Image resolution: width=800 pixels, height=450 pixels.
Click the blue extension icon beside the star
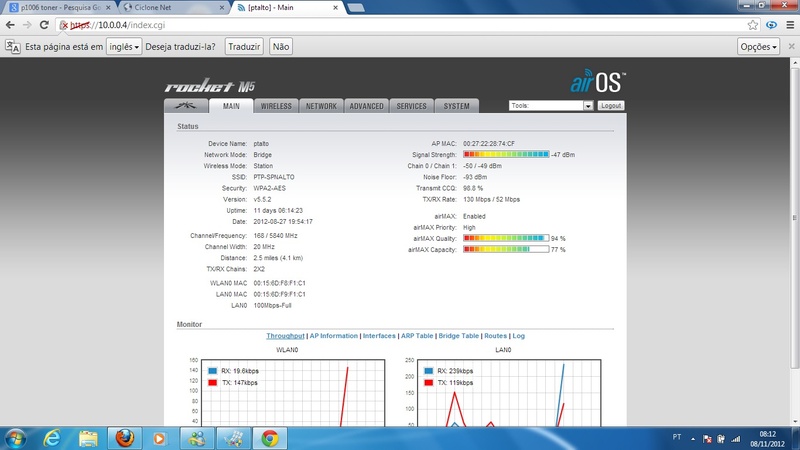771,25
